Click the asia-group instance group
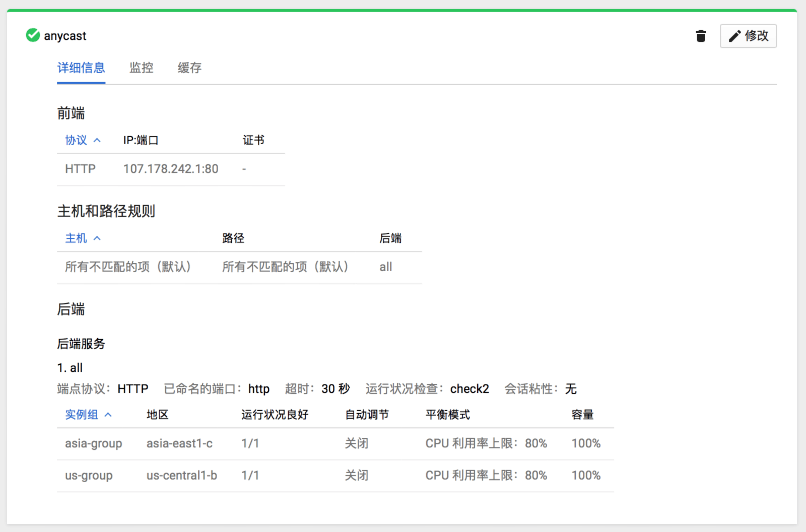Viewport: 806px width, 532px height. (x=93, y=443)
